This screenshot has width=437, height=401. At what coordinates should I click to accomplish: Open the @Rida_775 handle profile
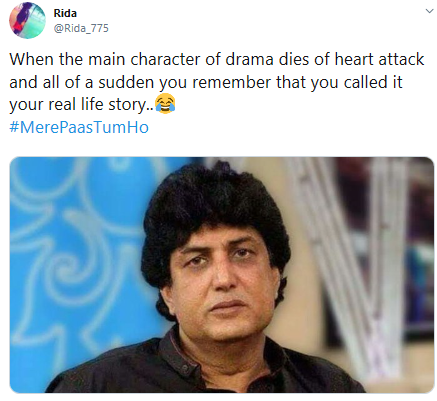pyautogui.click(x=81, y=28)
